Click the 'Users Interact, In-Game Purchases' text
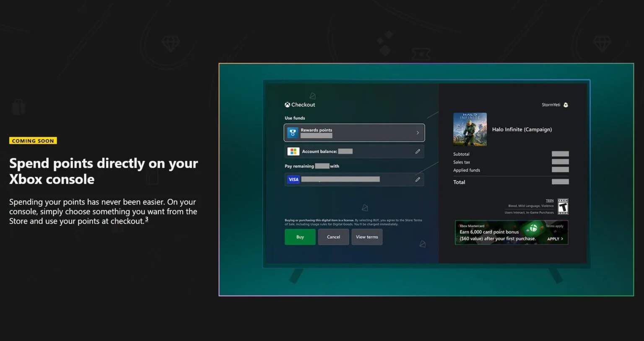Image resolution: width=644 pixels, height=341 pixels. (x=529, y=212)
